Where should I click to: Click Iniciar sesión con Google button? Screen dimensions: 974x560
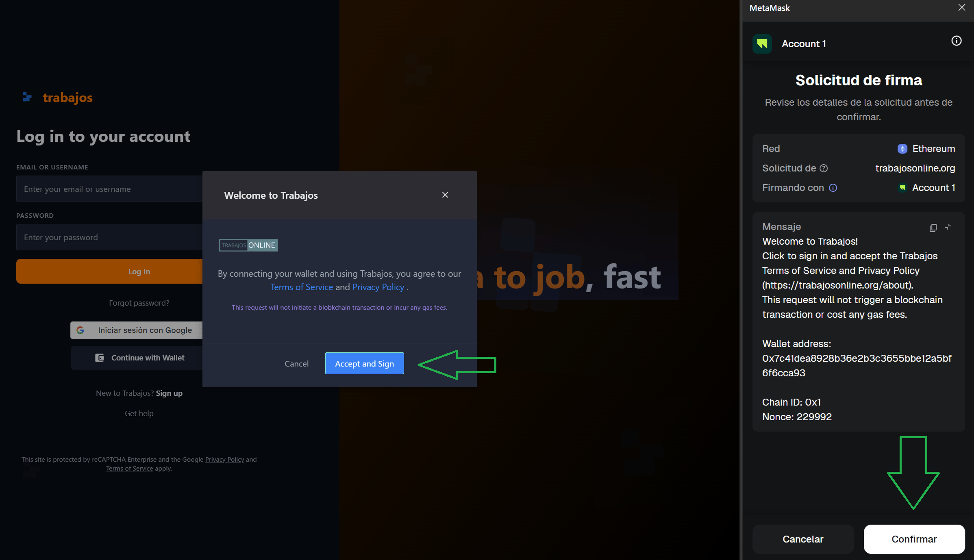coord(137,330)
